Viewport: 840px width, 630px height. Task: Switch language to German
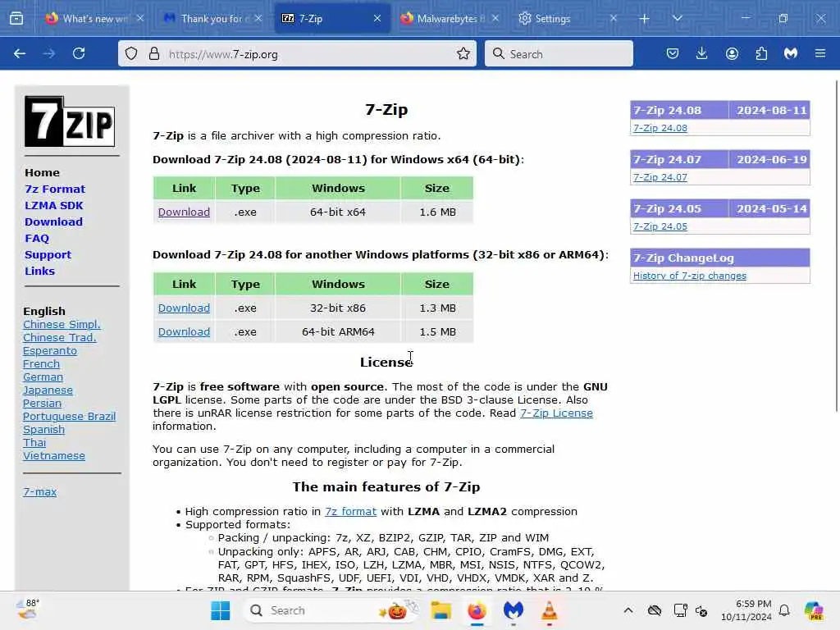[x=43, y=377]
